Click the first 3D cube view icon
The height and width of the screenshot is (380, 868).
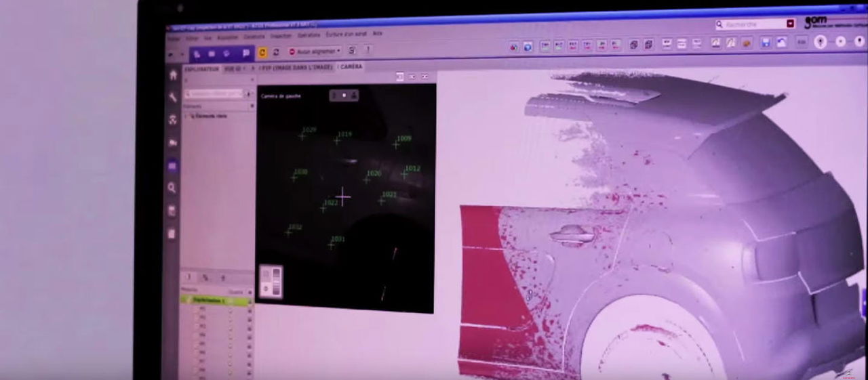[x=633, y=45]
